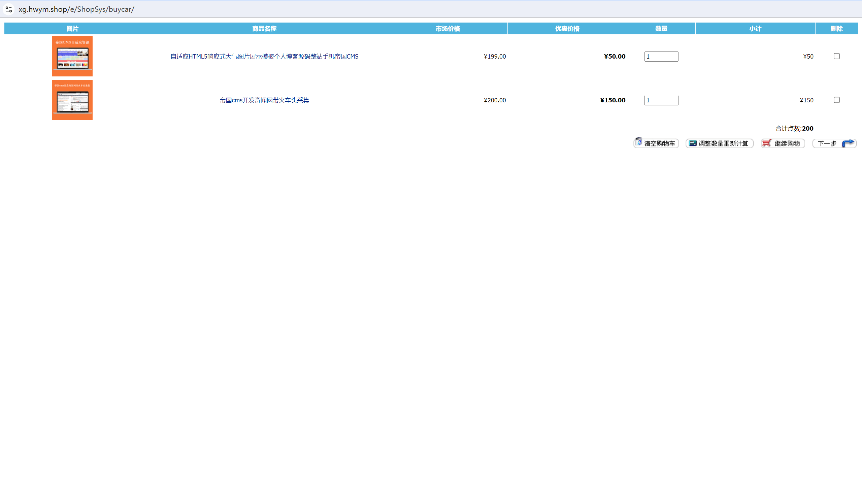The image size is (862, 504).
Task: Click the second product's orange thumbnail image
Action: coord(72,100)
